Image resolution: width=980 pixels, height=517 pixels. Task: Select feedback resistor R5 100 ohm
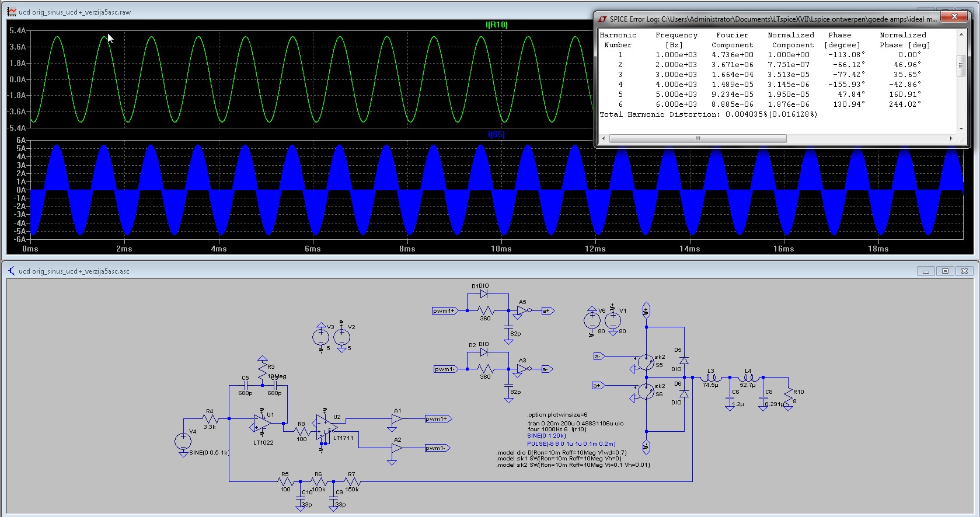click(x=285, y=481)
